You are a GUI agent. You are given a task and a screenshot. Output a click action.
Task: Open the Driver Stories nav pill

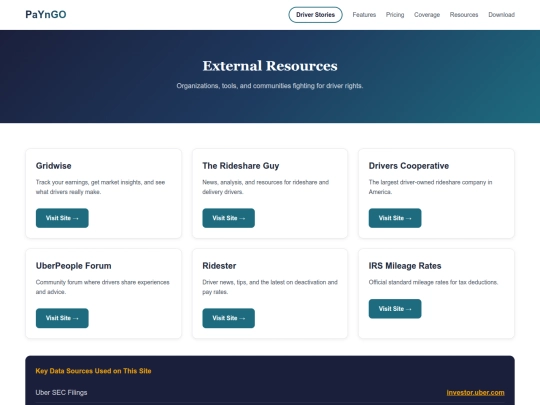(x=315, y=15)
